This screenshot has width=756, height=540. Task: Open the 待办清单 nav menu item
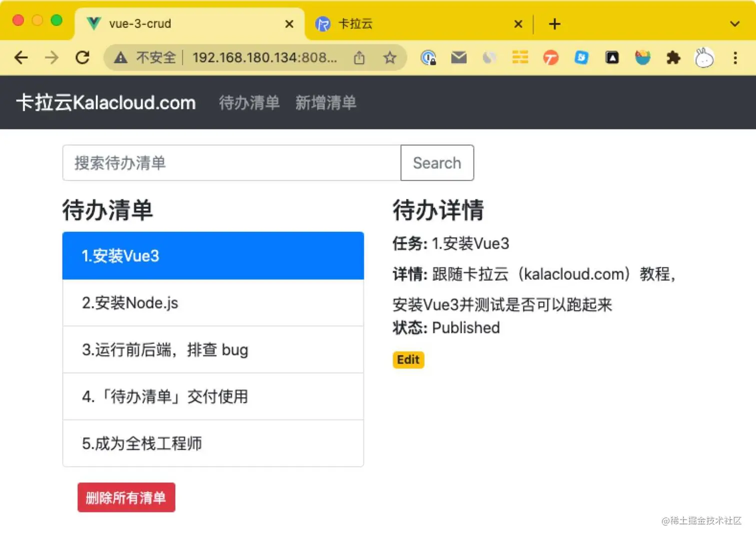coord(249,103)
